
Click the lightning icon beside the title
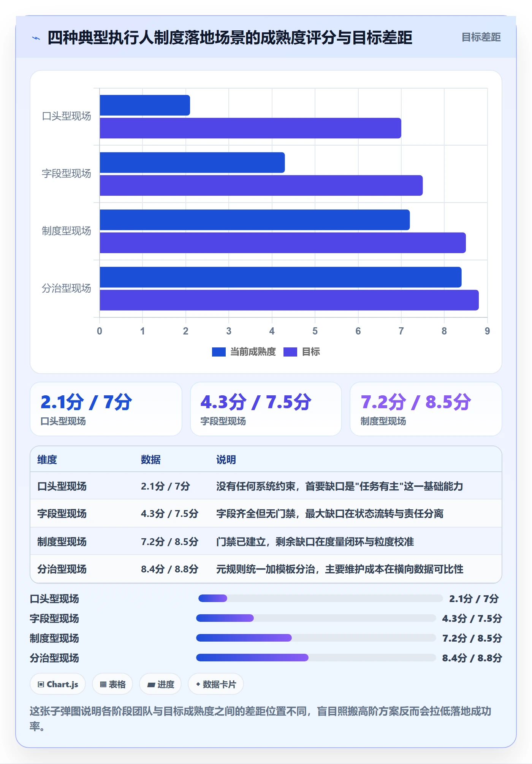(36, 38)
